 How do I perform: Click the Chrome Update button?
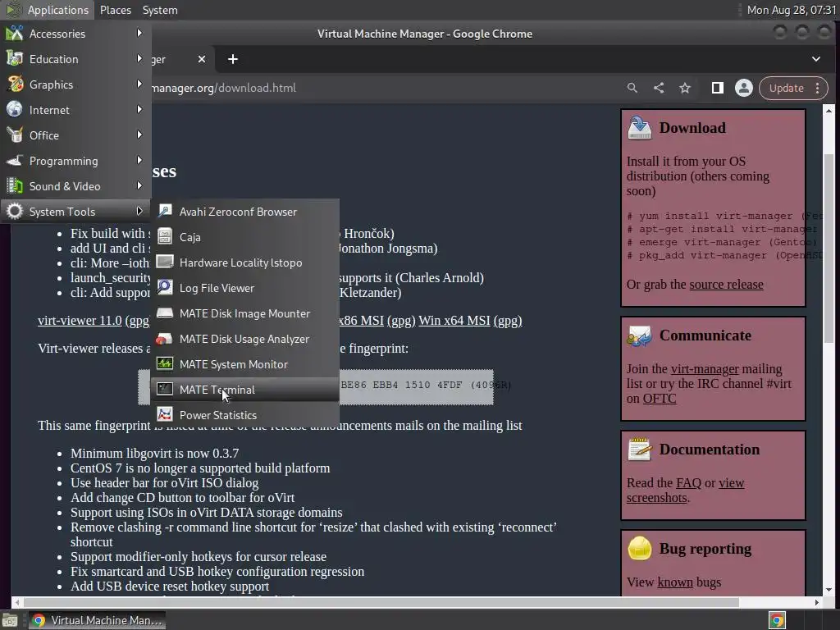[787, 88]
